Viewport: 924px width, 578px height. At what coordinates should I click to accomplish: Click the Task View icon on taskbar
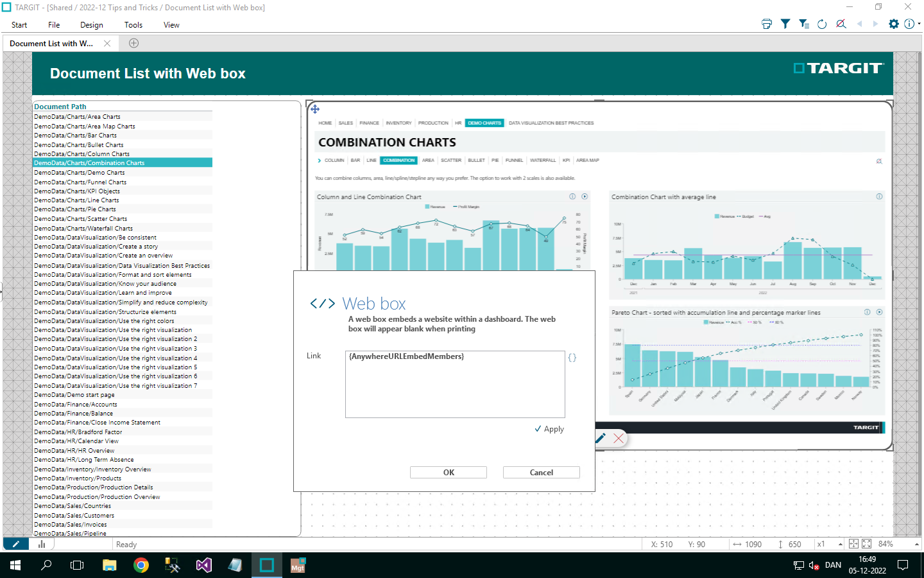pos(77,565)
